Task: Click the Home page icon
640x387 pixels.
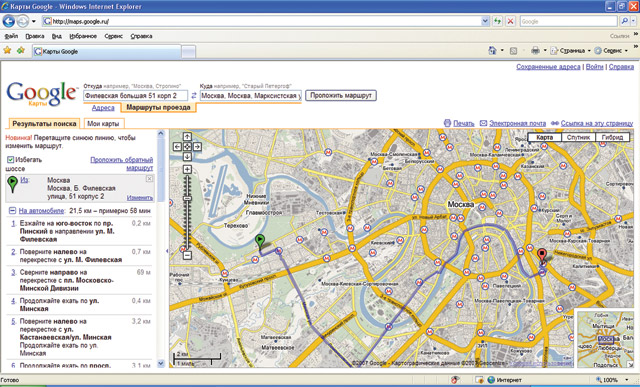Action: click(492, 50)
